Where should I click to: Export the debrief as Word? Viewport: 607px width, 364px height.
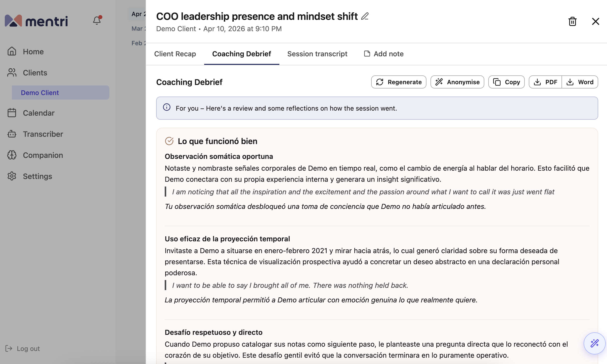[x=580, y=82]
